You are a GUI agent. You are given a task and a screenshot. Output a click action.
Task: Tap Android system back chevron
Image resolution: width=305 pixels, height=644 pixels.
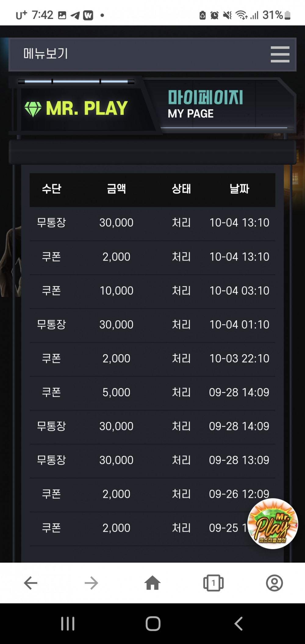[x=239, y=624]
